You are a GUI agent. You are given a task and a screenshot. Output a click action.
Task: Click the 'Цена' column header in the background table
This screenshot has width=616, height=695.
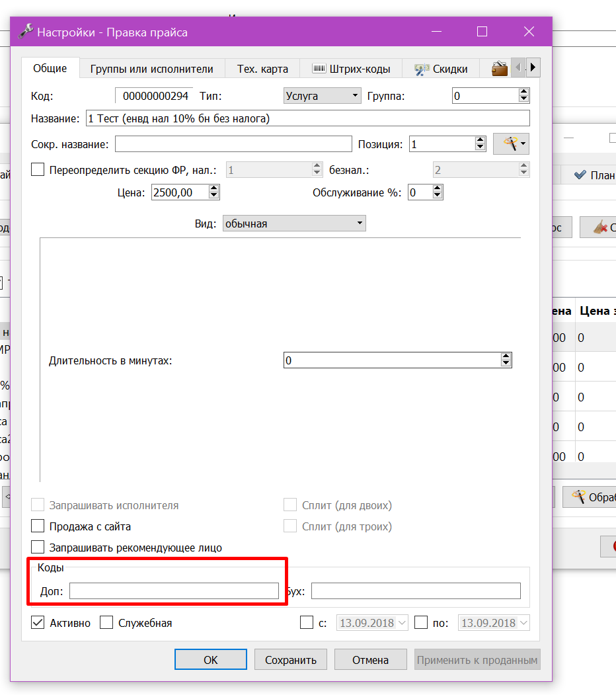click(x=562, y=311)
